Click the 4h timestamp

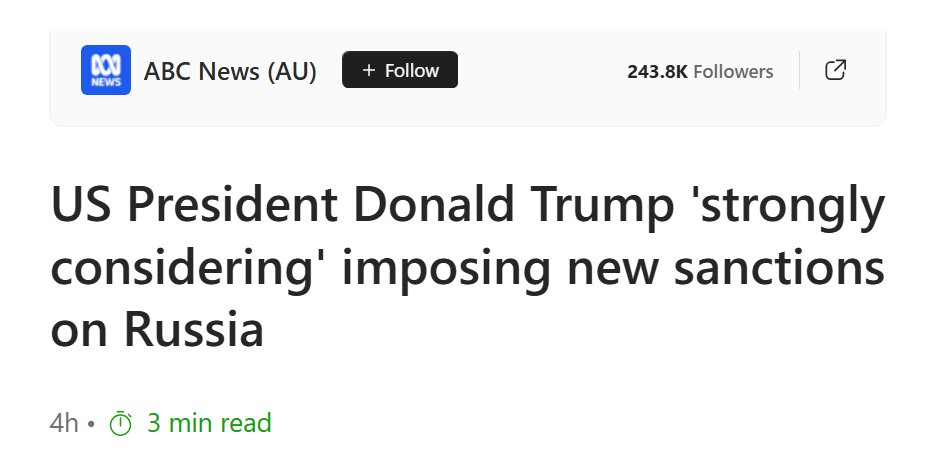coord(64,424)
